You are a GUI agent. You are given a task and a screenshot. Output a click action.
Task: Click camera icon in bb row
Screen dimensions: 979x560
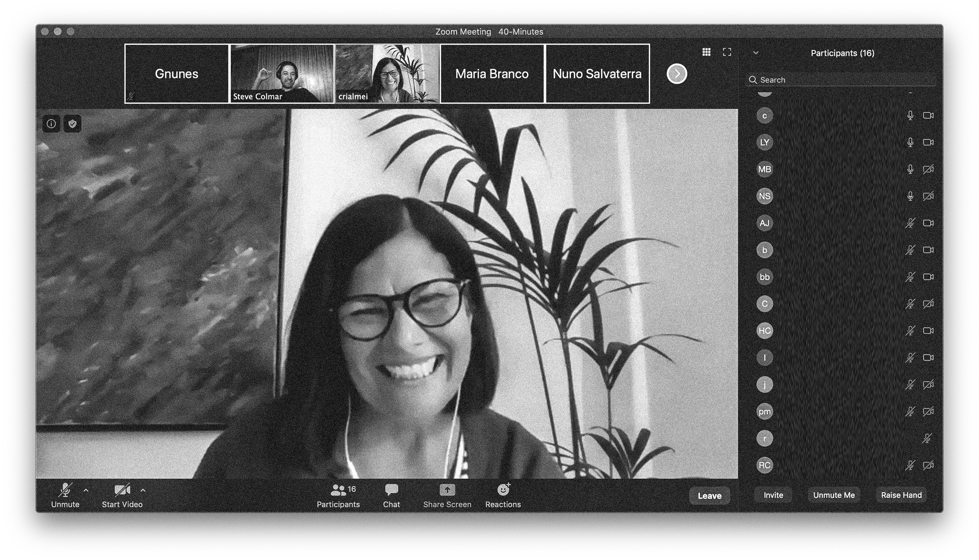pos(928,277)
